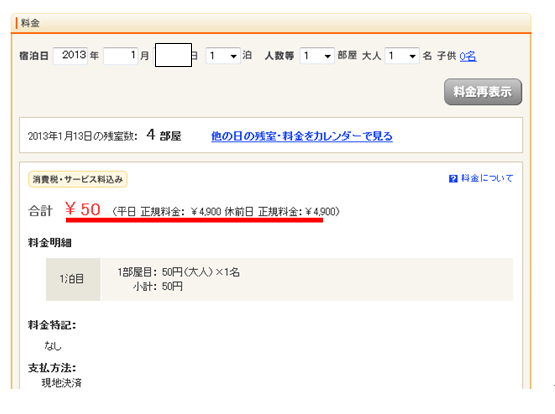Click the question mark help icon
This screenshot has width=555, height=414.
(453, 179)
